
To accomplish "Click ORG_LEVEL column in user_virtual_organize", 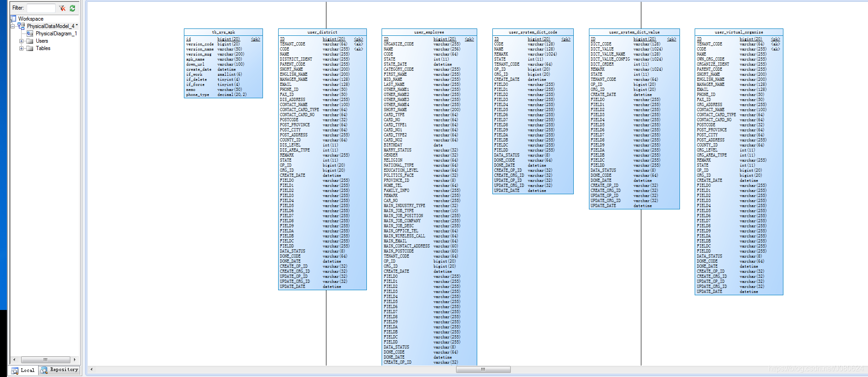I will tap(707, 150).
